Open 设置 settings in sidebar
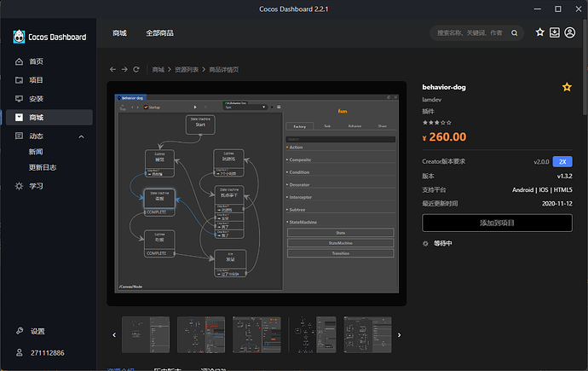Image resolution: width=588 pixels, height=371 pixels. click(37, 331)
